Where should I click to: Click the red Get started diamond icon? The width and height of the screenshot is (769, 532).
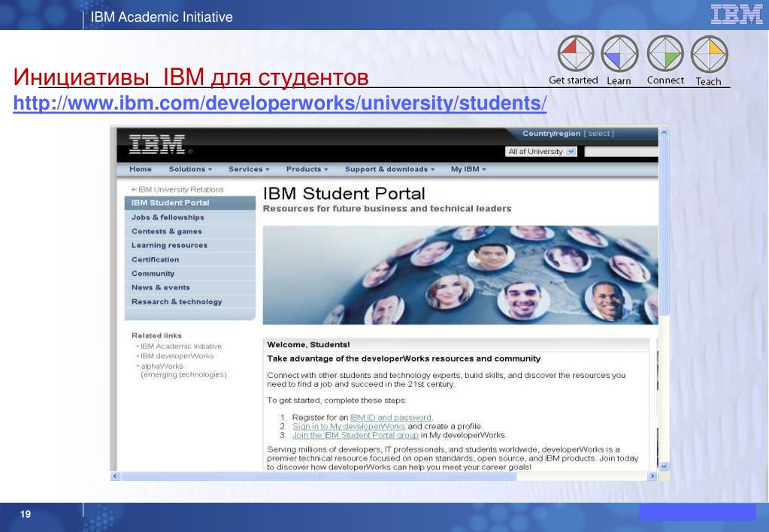[576, 55]
